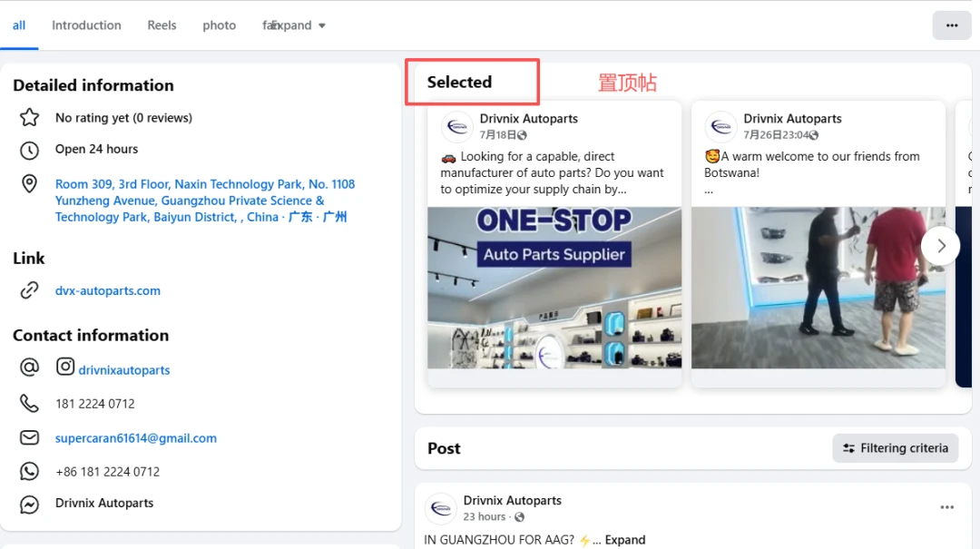The height and width of the screenshot is (549, 980).
Task: Switch to the all tab
Action: pyautogui.click(x=19, y=25)
